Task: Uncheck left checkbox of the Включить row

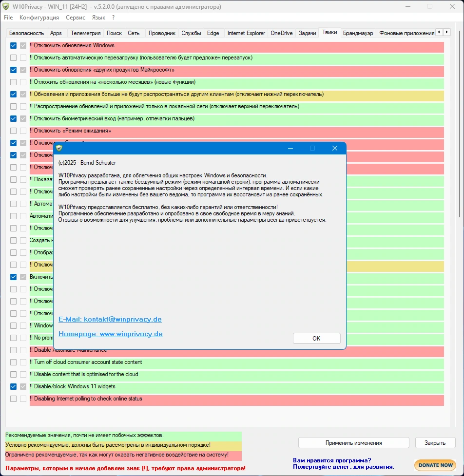Action: [x=13, y=277]
